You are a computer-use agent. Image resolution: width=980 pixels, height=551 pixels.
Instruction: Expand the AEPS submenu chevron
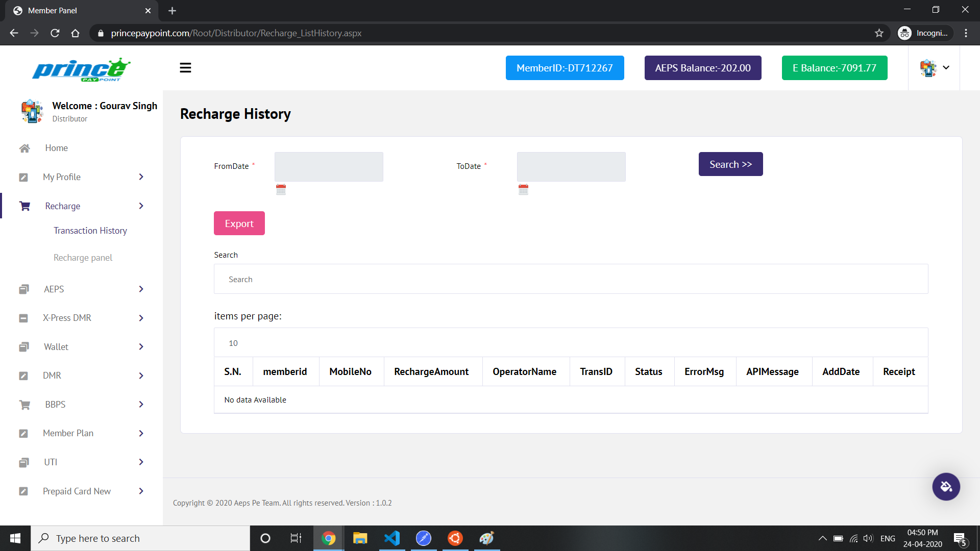(141, 289)
